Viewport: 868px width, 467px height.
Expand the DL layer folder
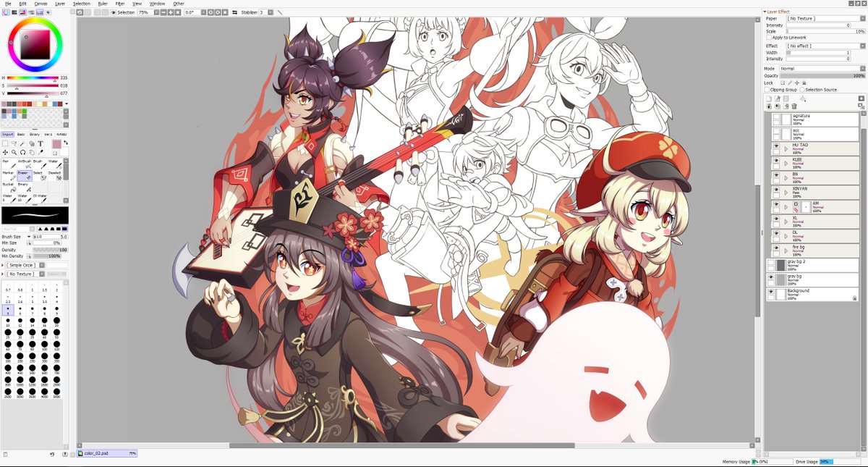pyautogui.click(x=786, y=235)
